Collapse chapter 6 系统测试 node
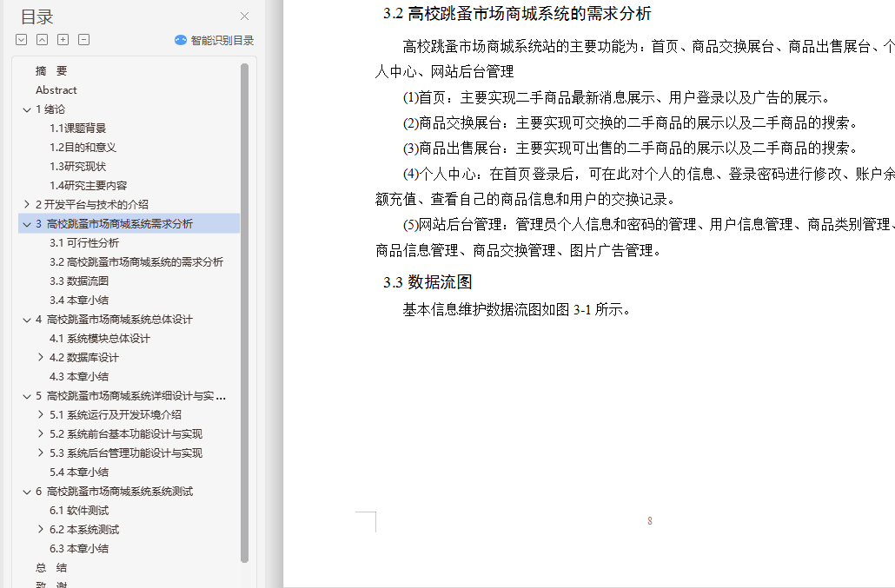The width and height of the screenshot is (895, 588). pyautogui.click(x=27, y=492)
